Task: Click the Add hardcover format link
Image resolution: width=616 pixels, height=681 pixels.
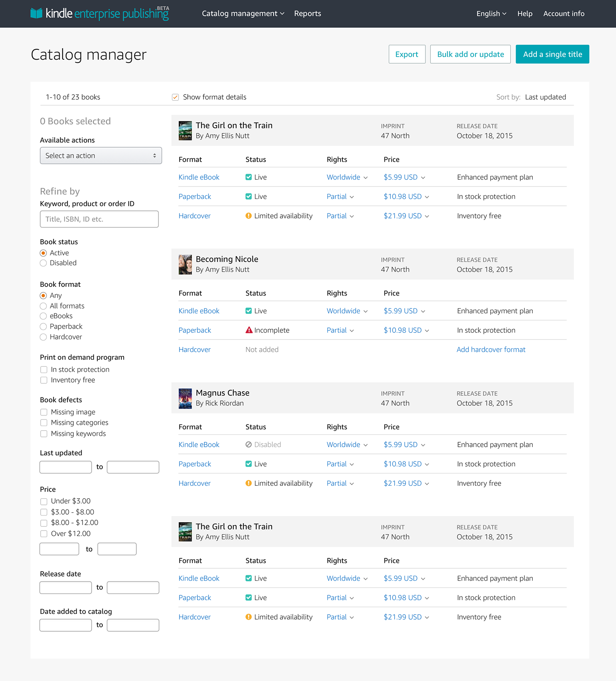Action: (491, 349)
